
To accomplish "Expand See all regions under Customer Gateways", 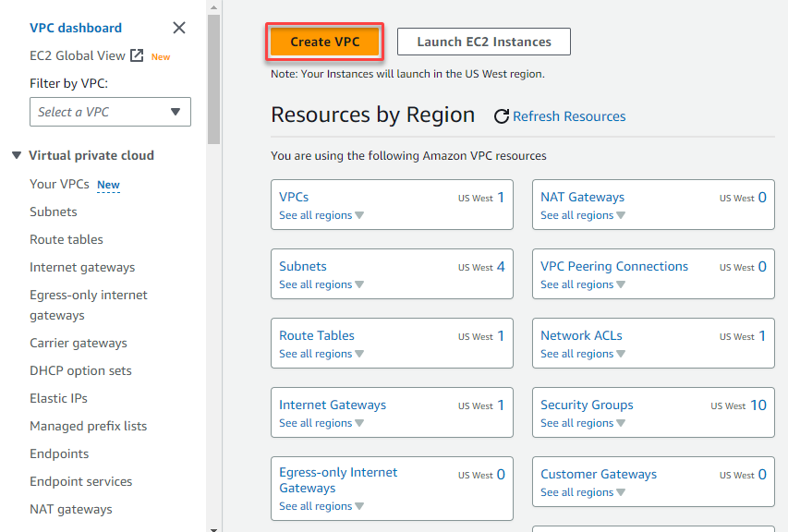I will (x=583, y=492).
